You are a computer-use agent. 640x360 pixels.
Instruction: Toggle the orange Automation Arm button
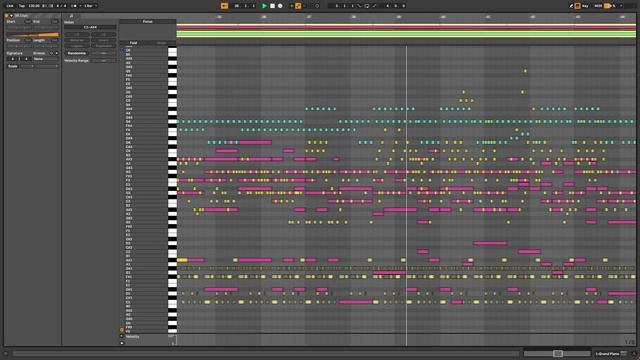[x=298, y=6]
